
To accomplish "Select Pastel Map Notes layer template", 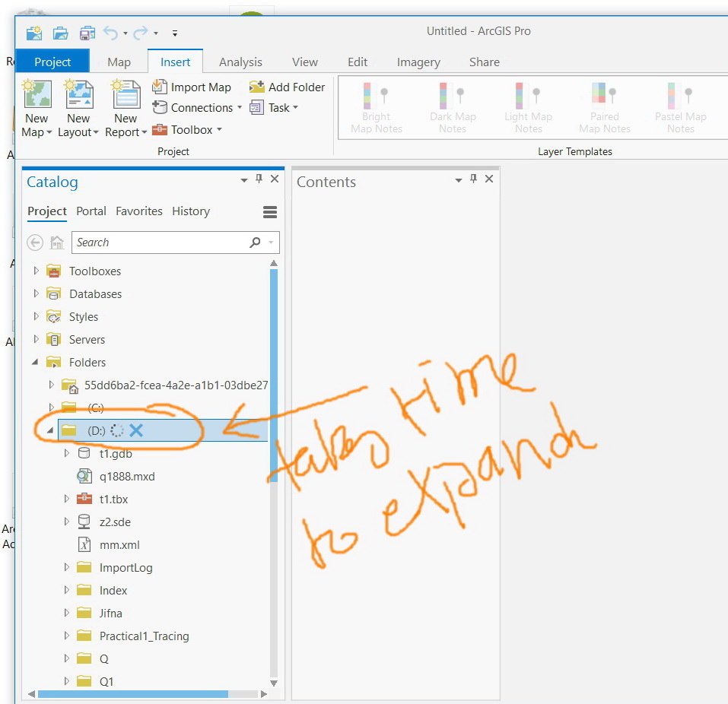I will click(681, 108).
